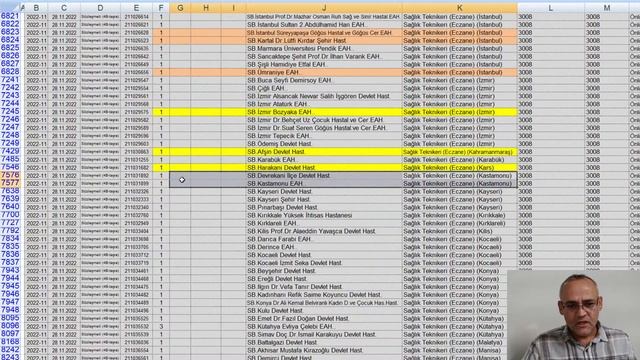Image resolution: width=640 pixels, height=360 pixels.
Task: Click cell 'SB Battalgazi Devlet Hast'
Action: [x=324, y=342]
